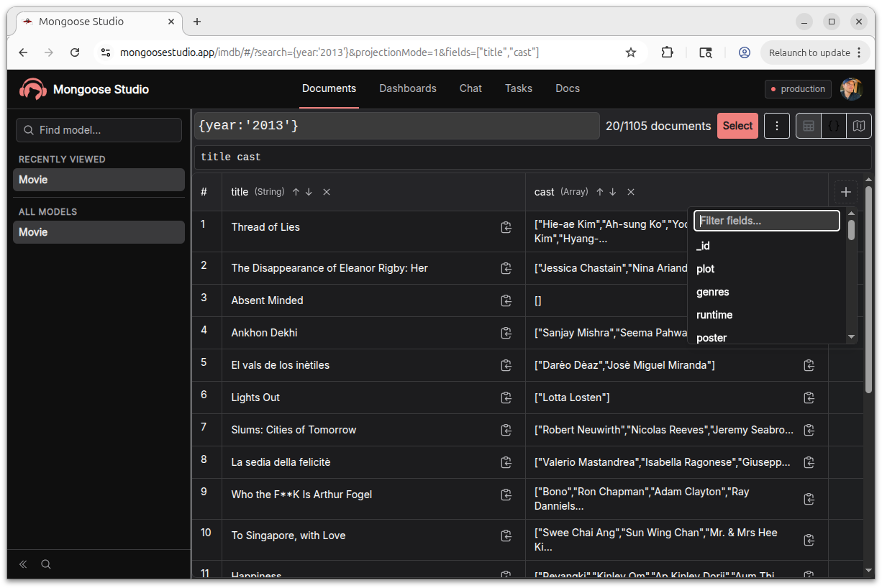This screenshot has width=882, height=588.
Task: Click the Absent Minded title cell
Action: [373, 300]
